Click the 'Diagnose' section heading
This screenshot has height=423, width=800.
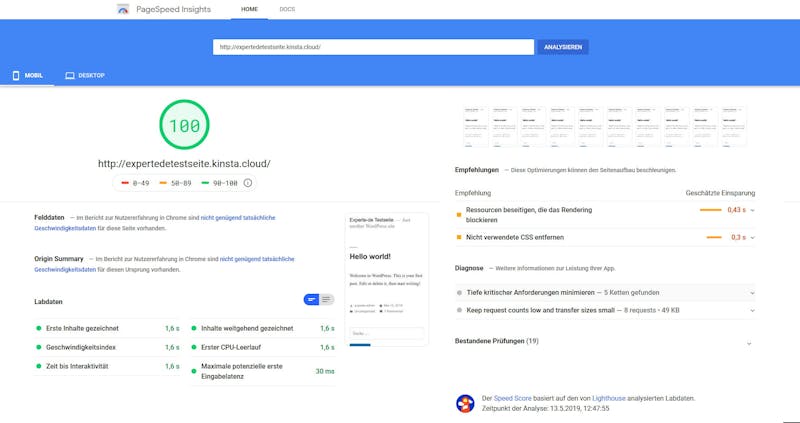pos(469,268)
